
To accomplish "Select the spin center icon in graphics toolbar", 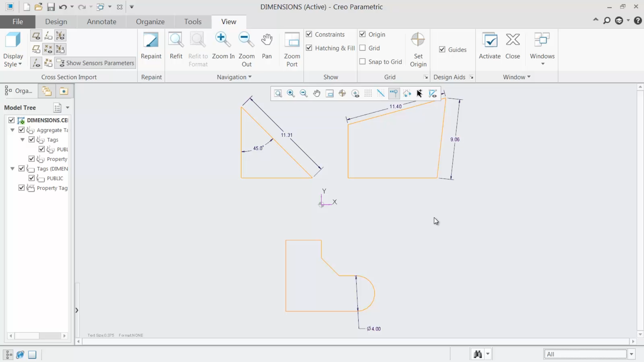I will tap(342, 93).
